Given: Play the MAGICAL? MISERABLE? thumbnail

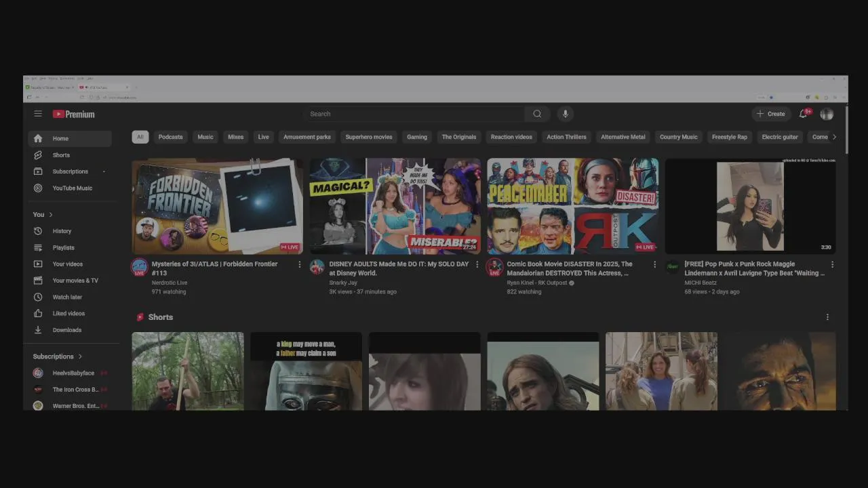Looking at the screenshot, I should pos(395,207).
